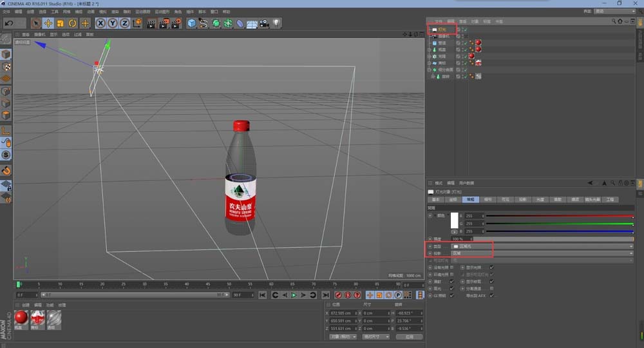Click the render to picture viewer icon
Image resolution: width=644 pixels, height=348 pixels.
point(163,23)
